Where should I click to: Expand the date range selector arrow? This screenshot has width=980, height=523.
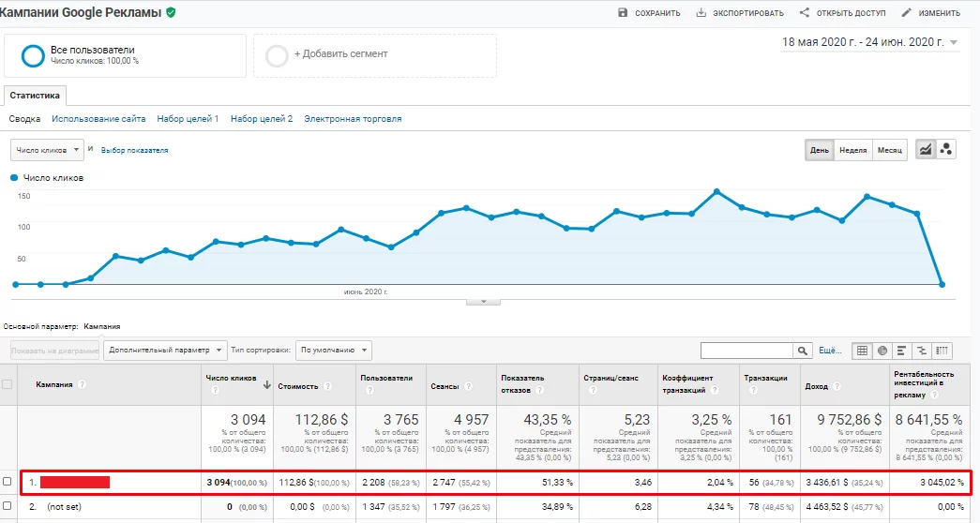click(954, 42)
